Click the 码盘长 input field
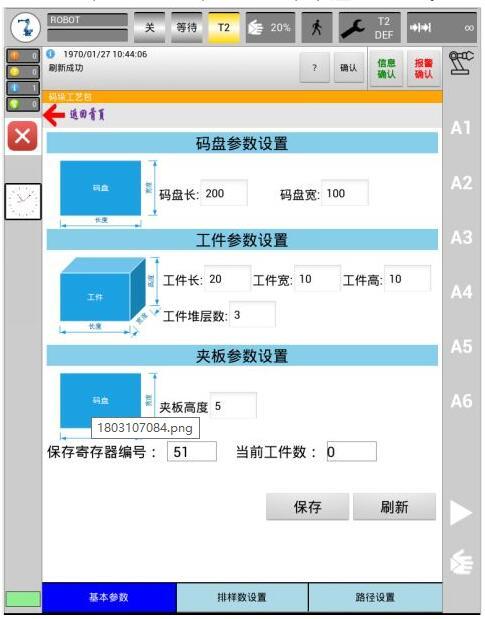 [224, 193]
